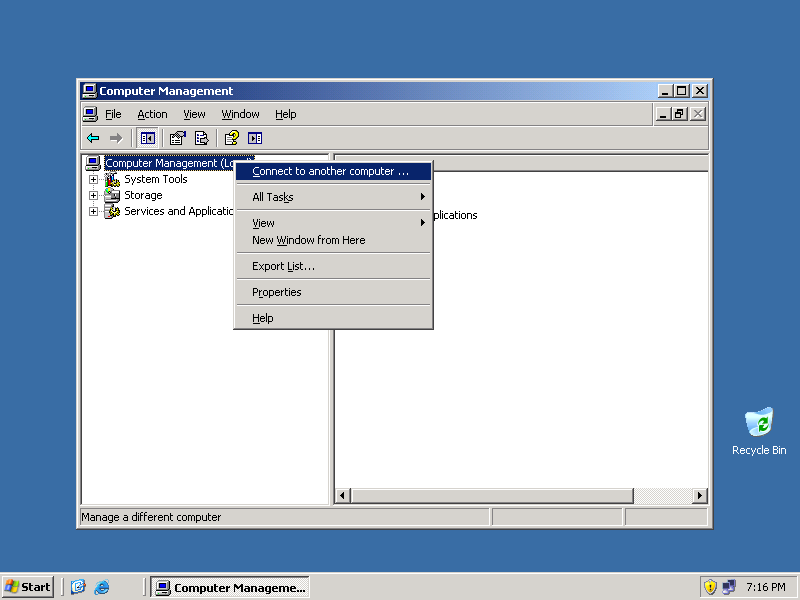
Task: Click the Computer Management taskbar button
Action: [x=231, y=587]
